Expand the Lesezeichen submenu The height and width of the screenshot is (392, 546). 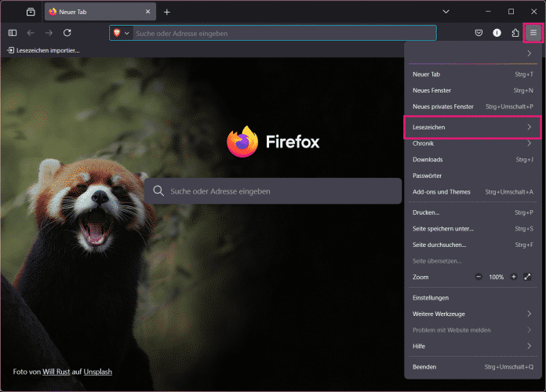coord(472,127)
